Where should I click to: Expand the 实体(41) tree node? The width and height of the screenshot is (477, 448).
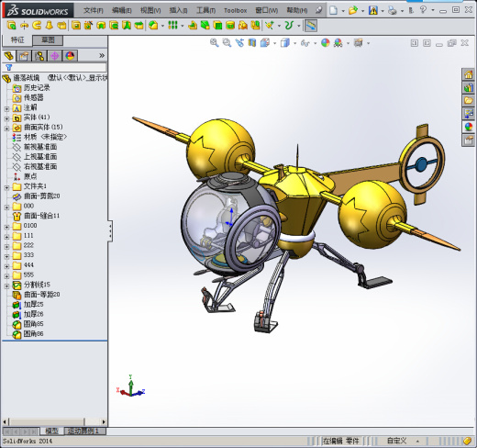coord(7,118)
